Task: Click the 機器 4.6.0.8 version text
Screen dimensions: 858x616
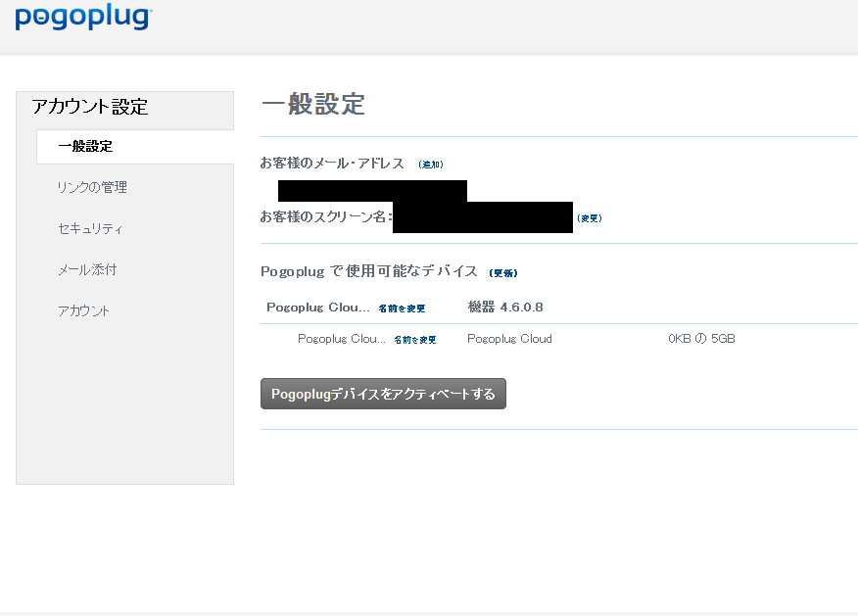Action: click(505, 308)
